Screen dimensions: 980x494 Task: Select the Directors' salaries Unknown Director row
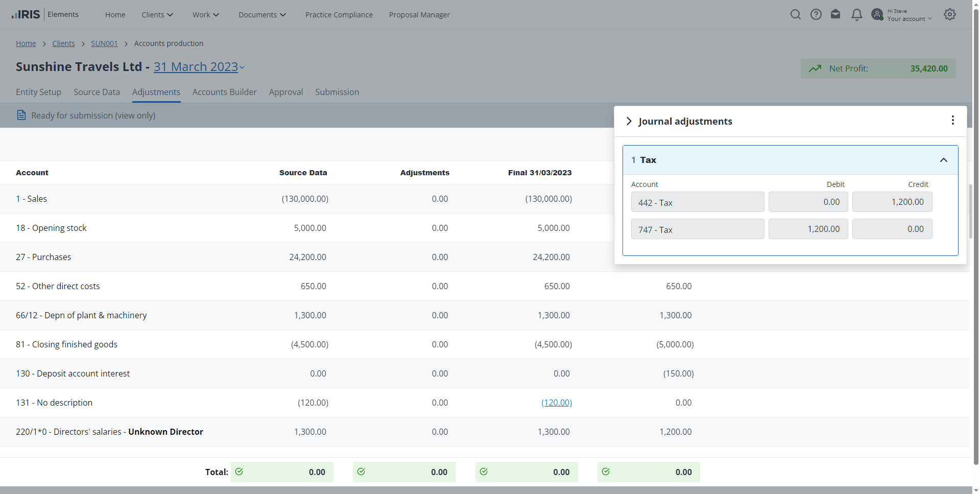[x=484, y=432]
